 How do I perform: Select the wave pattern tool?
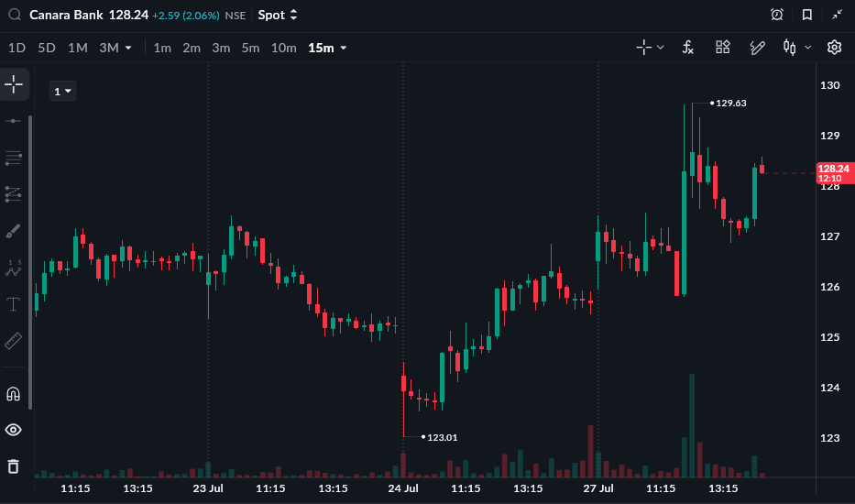coord(13,268)
